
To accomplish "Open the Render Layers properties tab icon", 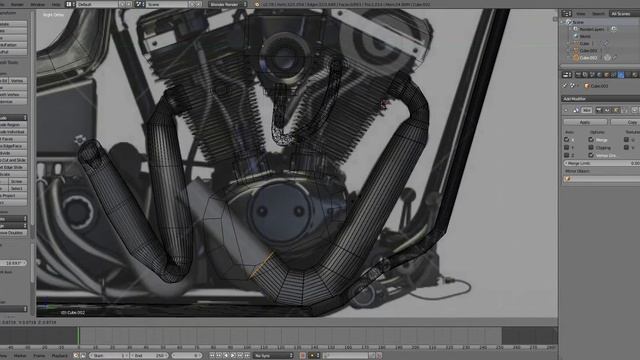I will pyautogui.click(x=585, y=75).
